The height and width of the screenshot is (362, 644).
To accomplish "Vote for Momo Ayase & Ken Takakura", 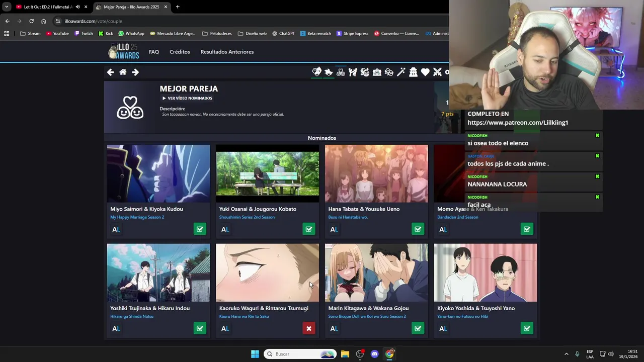I will pos(527,229).
